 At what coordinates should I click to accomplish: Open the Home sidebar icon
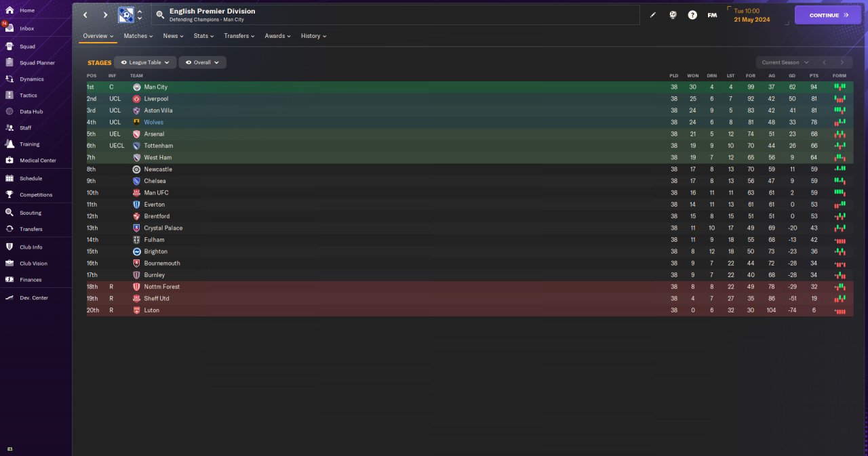pyautogui.click(x=9, y=11)
